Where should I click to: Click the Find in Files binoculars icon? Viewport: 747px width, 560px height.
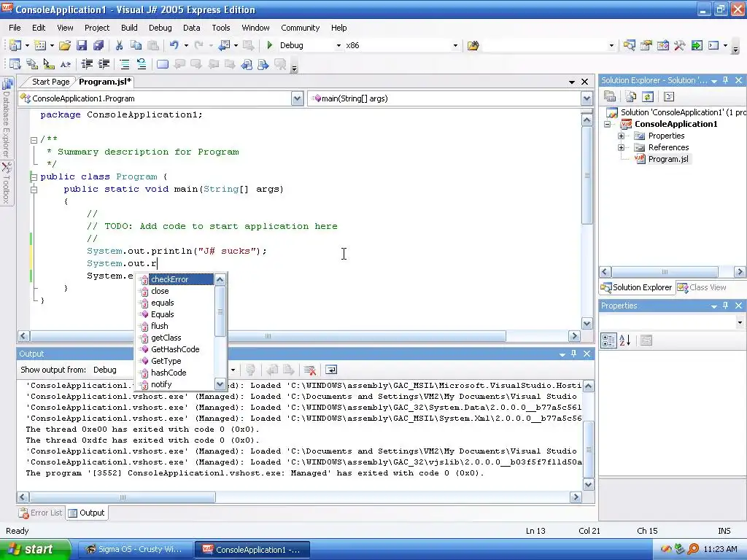[473, 46]
